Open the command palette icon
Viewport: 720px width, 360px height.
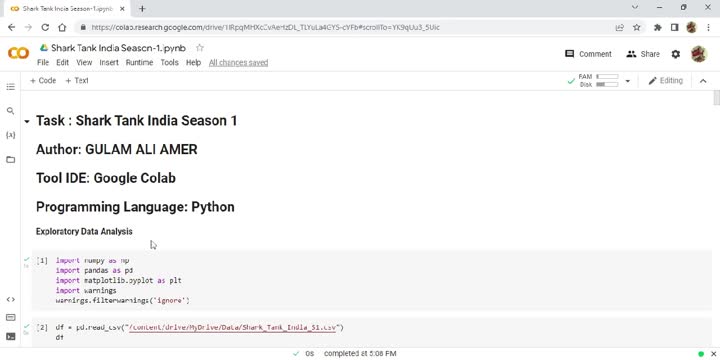pyautogui.click(x=11, y=318)
